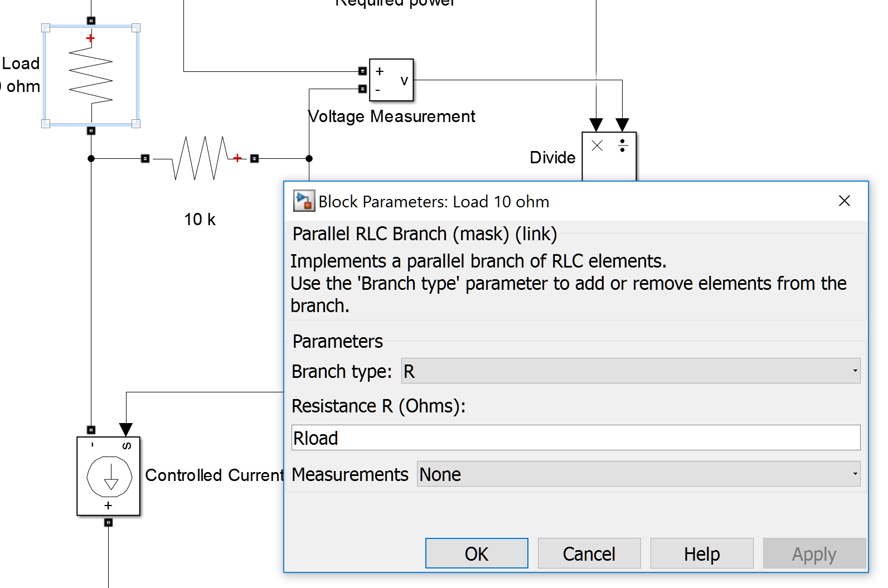This screenshot has width=888, height=588.
Task: Click the Voltage Measurement block
Action: 391,80
